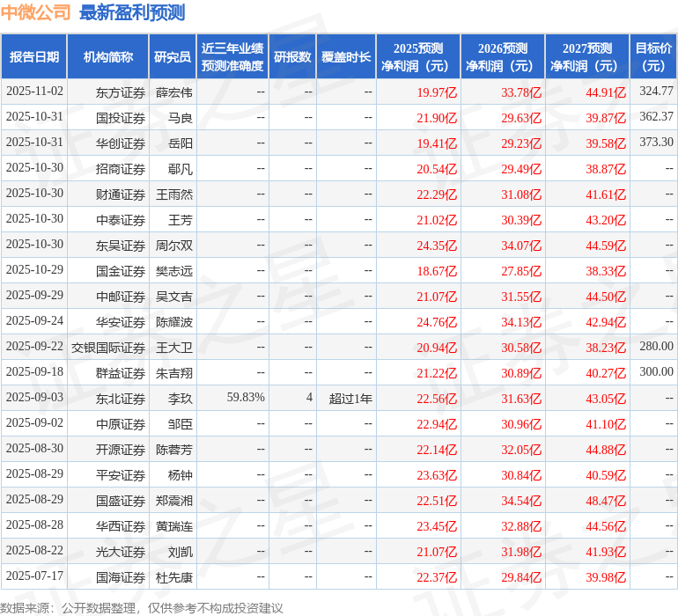Click the 近三年业绩预测准确度 column header

click(x=232, y=57)
